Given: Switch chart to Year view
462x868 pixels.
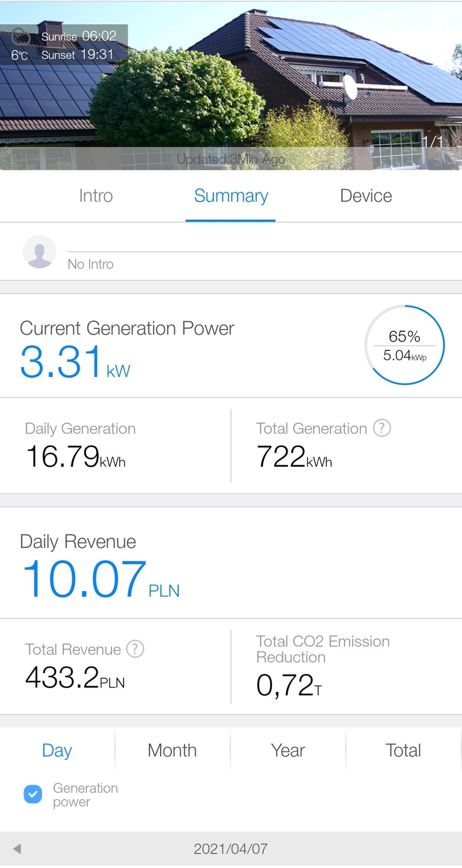Looking at the screenshot, I should tap(288, 750).
